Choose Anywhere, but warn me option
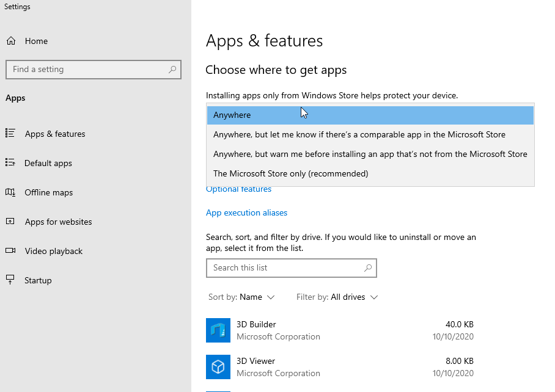 370,154
